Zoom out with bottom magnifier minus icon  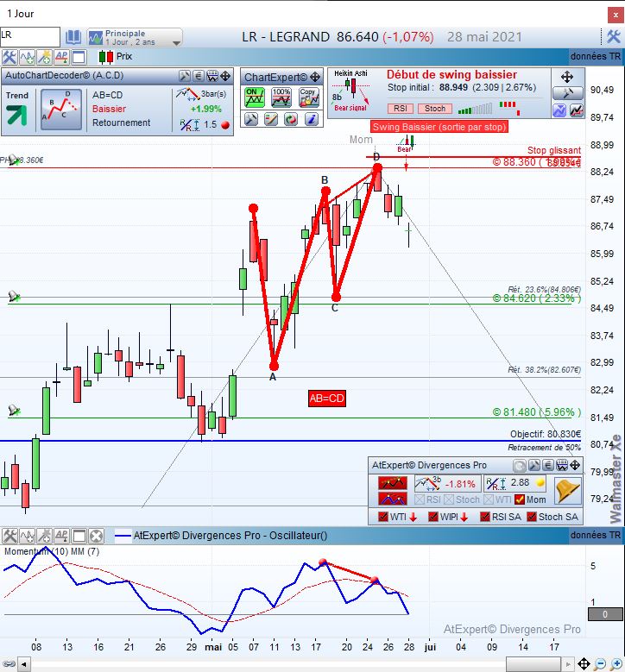(600, 664)
